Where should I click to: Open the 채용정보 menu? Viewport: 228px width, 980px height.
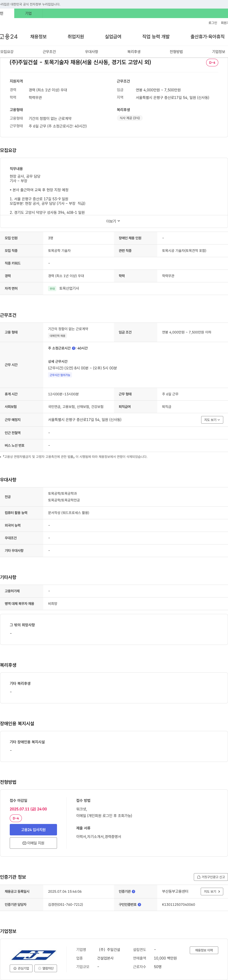[38, 37]
